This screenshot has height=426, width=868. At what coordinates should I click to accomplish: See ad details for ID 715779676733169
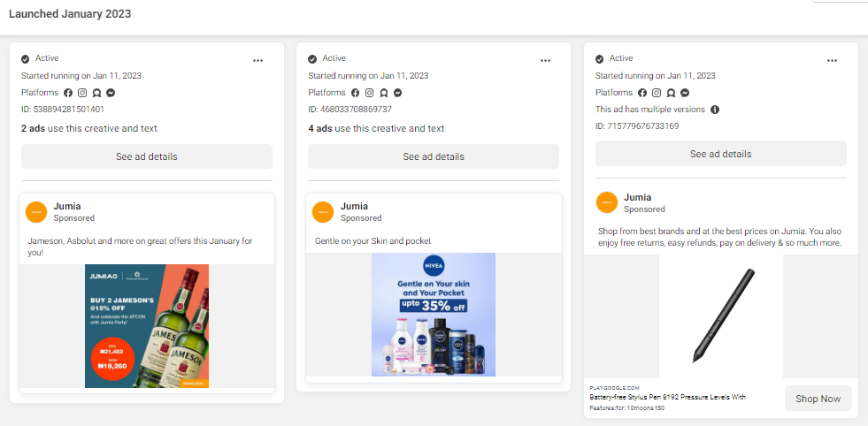tap(721, 154)
